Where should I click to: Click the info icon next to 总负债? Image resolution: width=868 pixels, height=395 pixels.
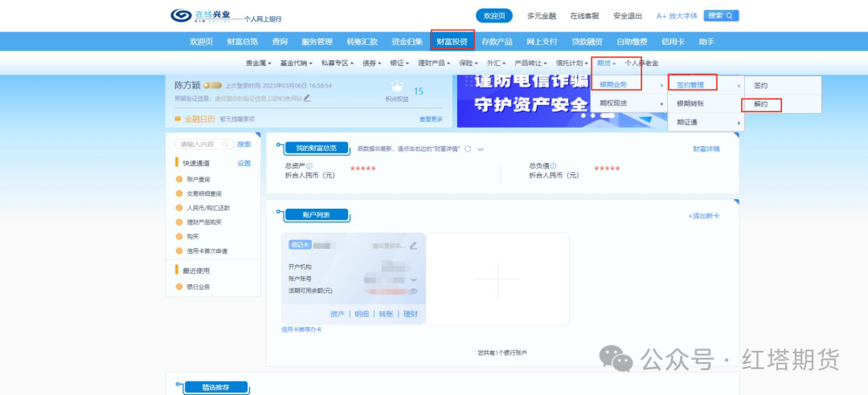(554, 166)
